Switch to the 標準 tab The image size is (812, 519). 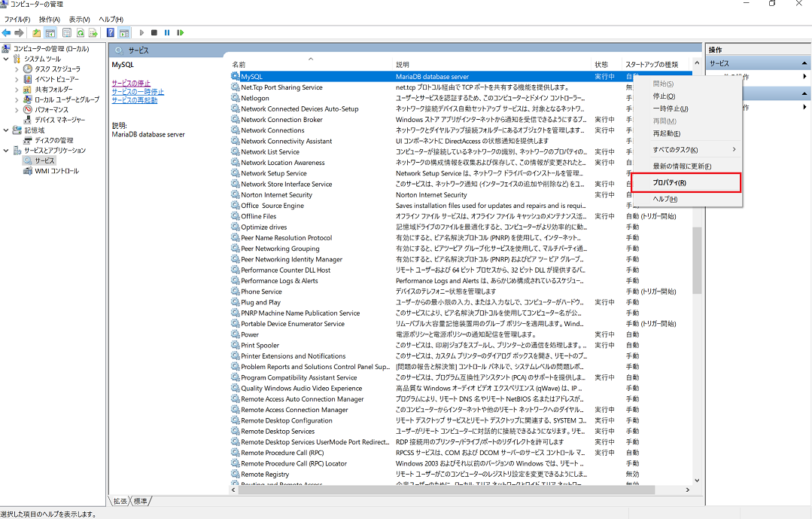tap(140, 502)
